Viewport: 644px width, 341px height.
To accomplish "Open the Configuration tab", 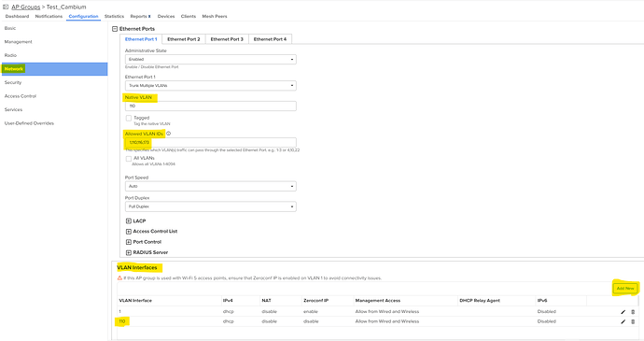I will [x=83, y=17].
